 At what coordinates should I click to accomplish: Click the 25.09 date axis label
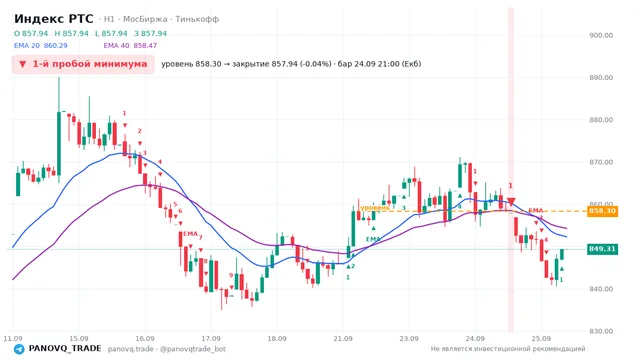click(541, 339)
